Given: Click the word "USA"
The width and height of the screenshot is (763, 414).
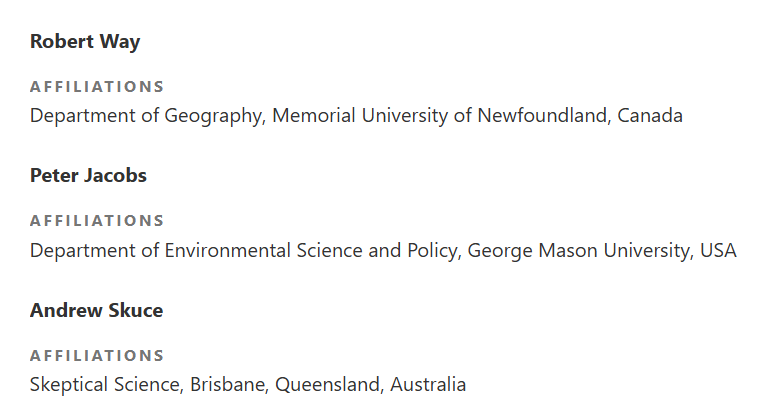Looking at the screenshot, I should pos(718,250).
